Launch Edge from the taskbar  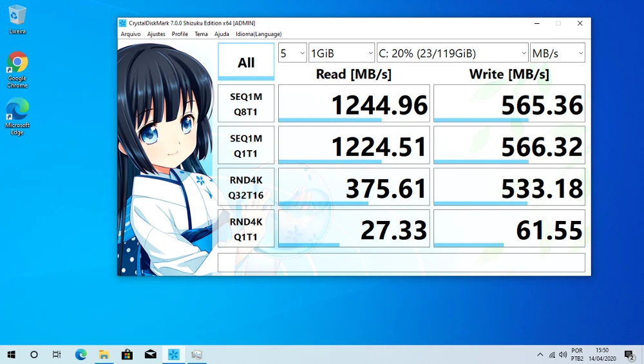point(81,354)
